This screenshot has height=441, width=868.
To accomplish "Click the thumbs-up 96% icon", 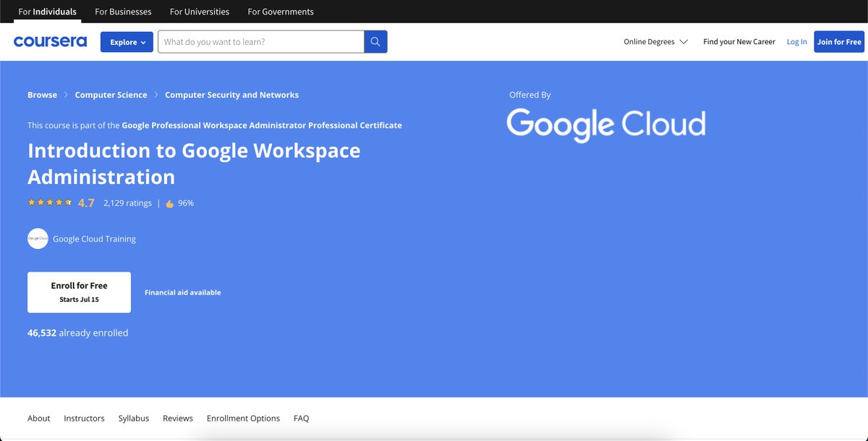I will pos(170,203).
